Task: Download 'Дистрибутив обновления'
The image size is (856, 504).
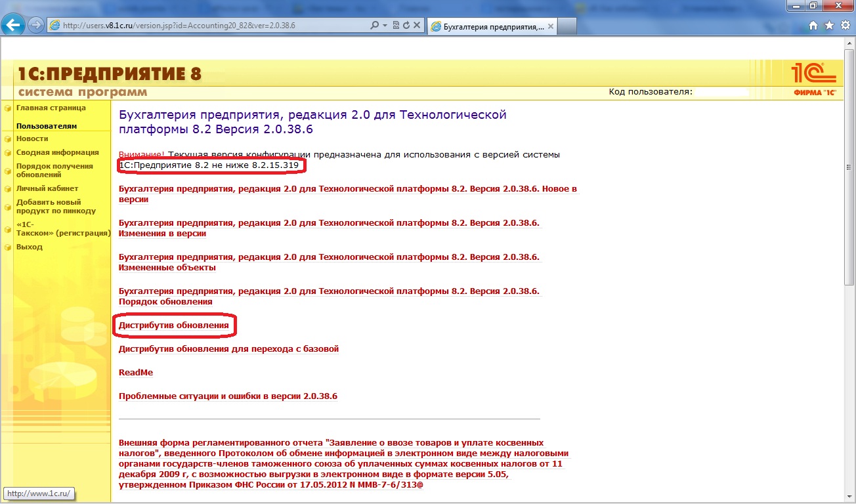Action: click(174, 325)
